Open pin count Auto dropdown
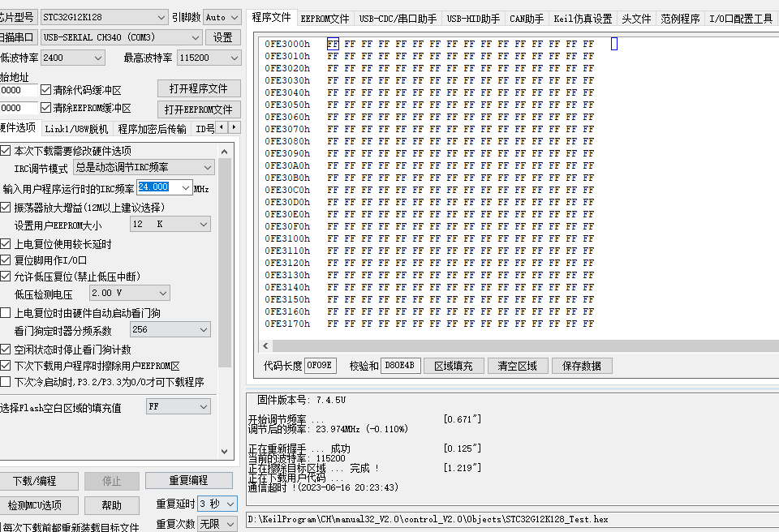This screenshot has height=532, width=779. coord(222,17)
